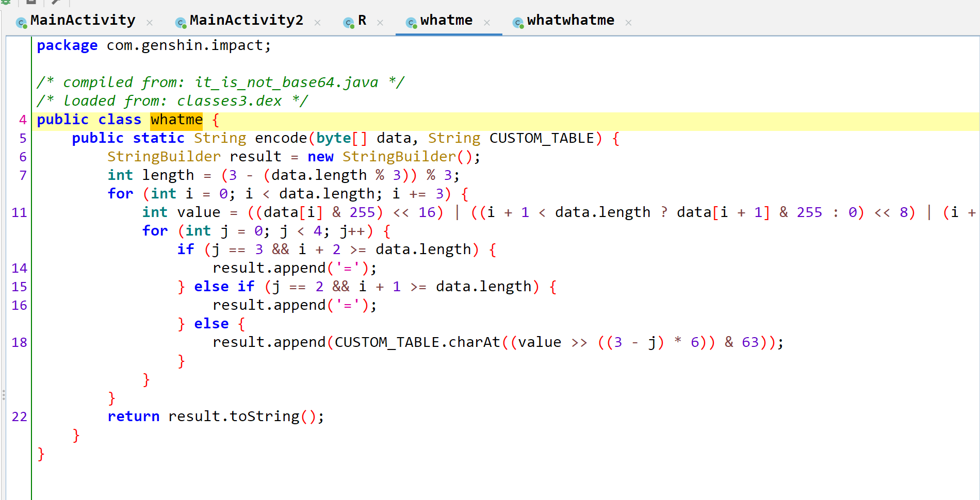
Task: Click the 'byte[] data' parameter
Action: [364, 139]
